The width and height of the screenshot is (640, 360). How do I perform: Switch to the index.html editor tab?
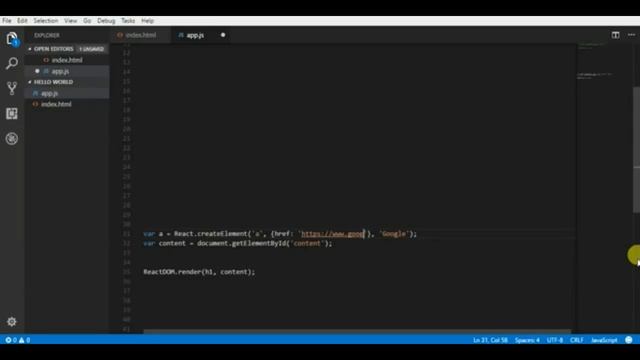140,35
